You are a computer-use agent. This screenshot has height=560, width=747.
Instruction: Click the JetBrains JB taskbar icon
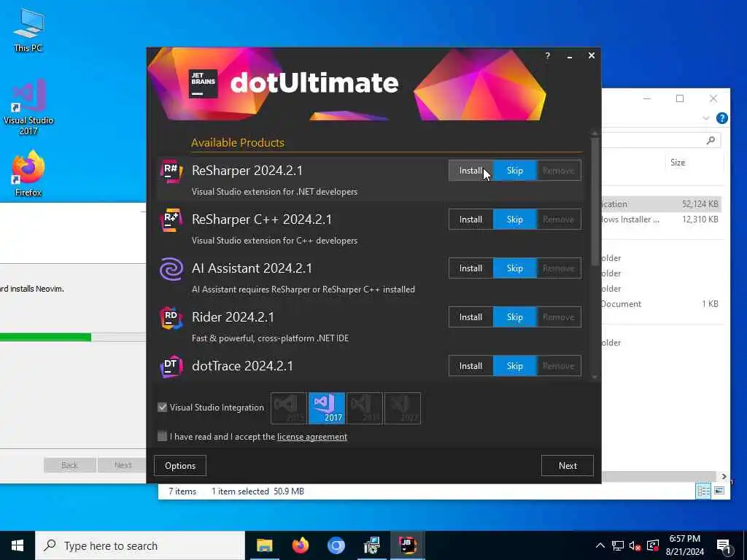[x=407, y=545]
